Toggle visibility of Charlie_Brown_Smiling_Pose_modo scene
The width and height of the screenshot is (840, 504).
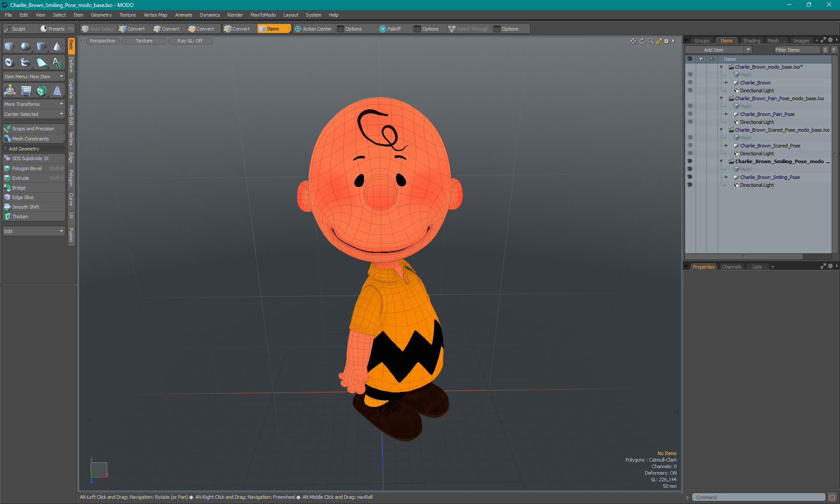(690, 161)
